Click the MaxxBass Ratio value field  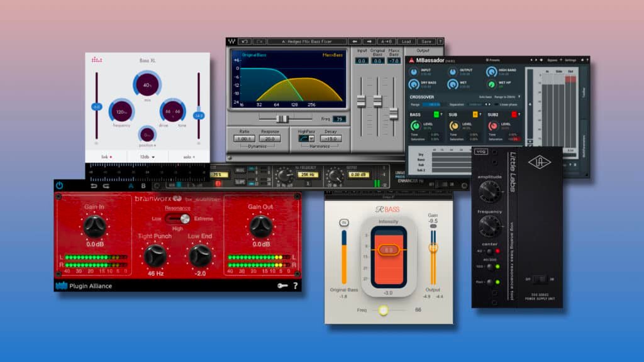click(x=244, y=139)
